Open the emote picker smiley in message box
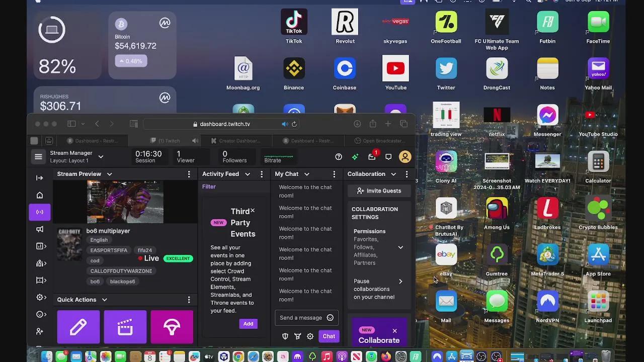Viewport: 644px width, 362px height. pyautogui.click(x=330, y=318)
